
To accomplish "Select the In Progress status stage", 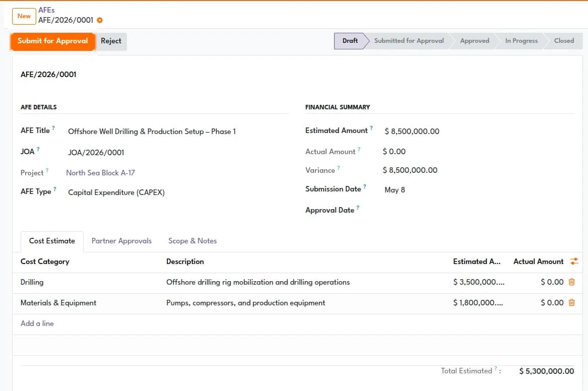I will pos(521,41).
